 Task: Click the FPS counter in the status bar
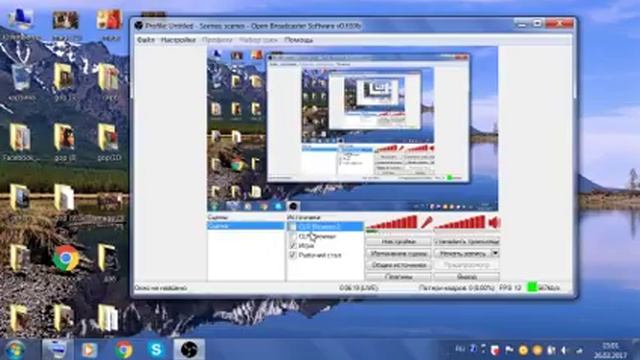tap(510, 288)
